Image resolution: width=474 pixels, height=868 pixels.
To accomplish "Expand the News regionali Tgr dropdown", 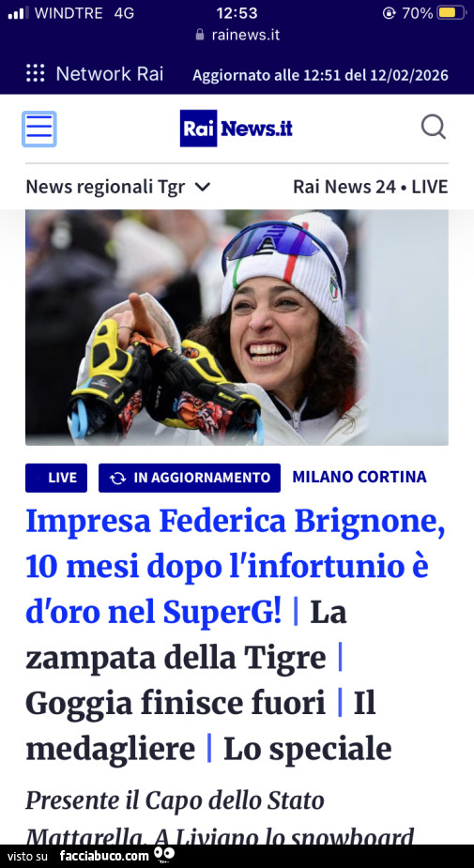I will [118, 187].
